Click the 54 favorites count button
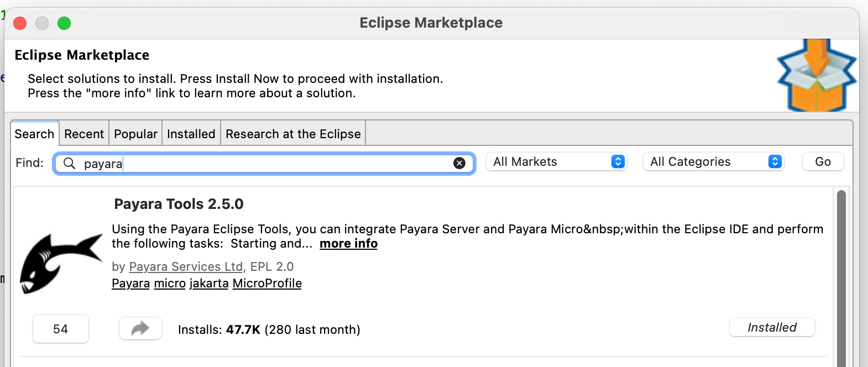 coord(61,329)
